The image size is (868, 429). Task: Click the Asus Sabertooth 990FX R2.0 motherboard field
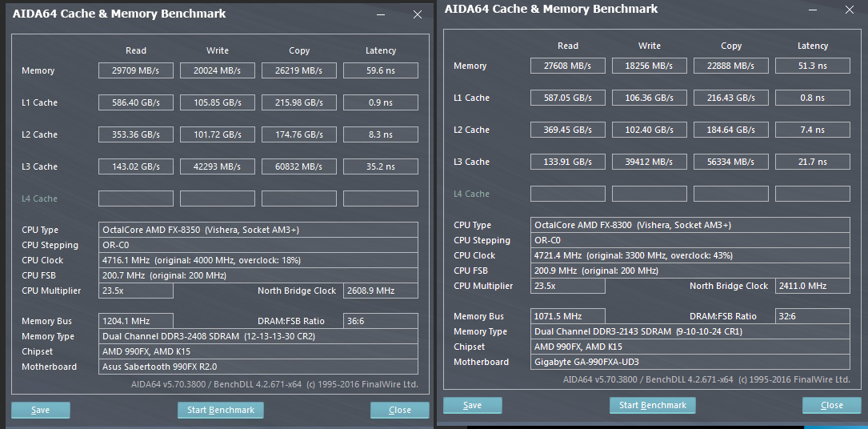(x=258, y=367)
